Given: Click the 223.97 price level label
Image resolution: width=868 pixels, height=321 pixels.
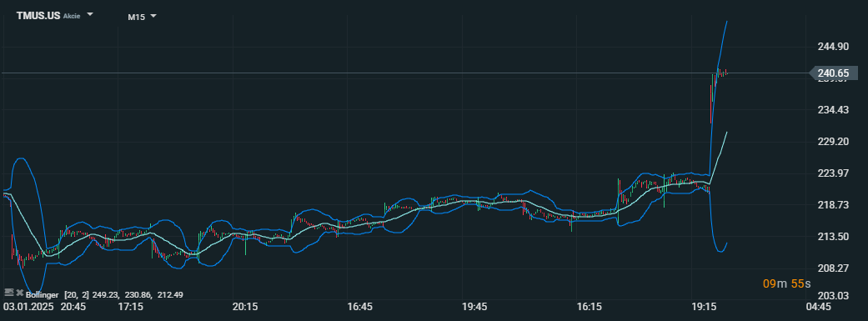Looking at the screenshot, I should coord(833,173).
